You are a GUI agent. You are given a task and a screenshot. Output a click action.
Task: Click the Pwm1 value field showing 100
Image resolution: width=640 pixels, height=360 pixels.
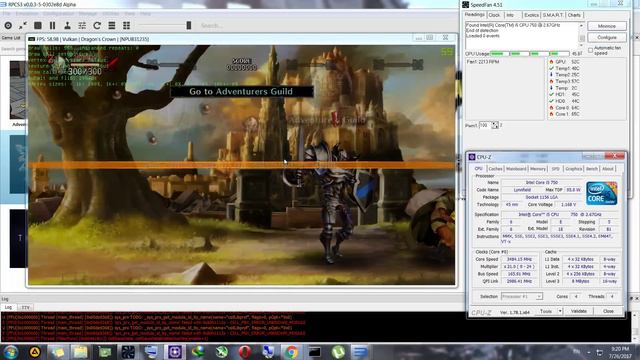(x=485, y=125)
